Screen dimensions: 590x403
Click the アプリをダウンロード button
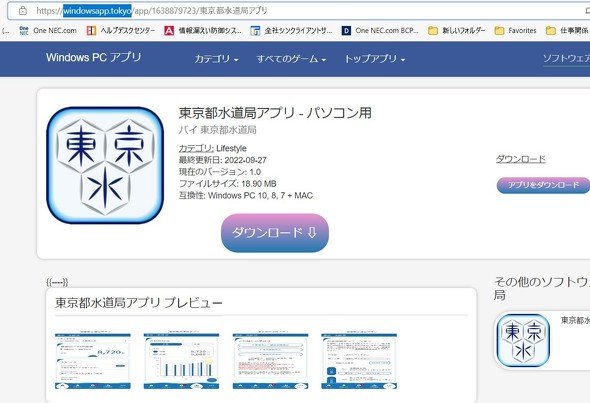pos(543,185)
